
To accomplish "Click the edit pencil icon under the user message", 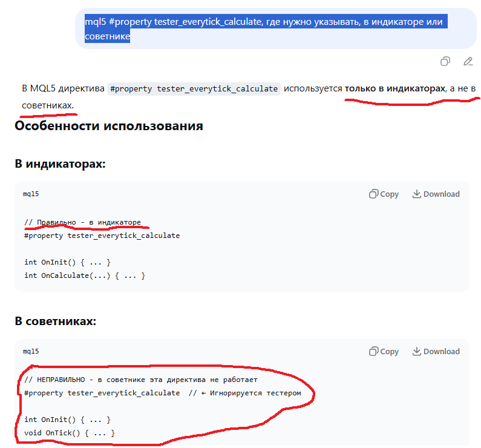I will [x=468, y=61].
